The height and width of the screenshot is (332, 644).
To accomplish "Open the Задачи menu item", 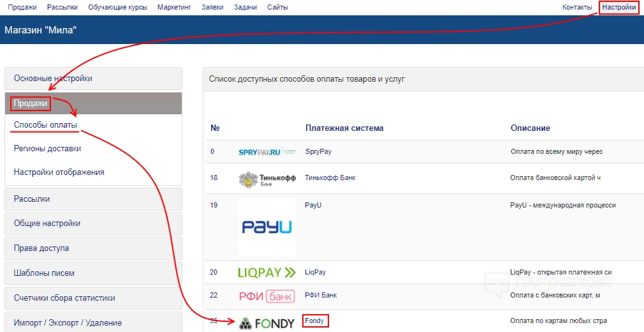I will [245, 7].
